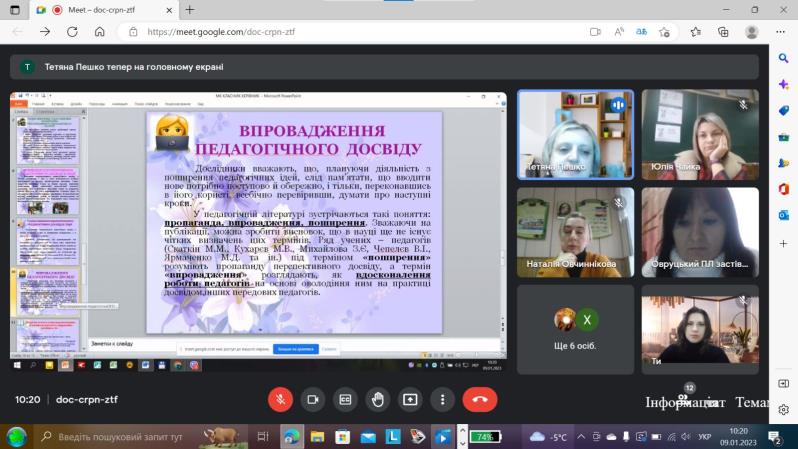Click the meeting code 'doc-crpn-ztf' text
The height and width of the screenshot is (449, 798).
[87, 400]
